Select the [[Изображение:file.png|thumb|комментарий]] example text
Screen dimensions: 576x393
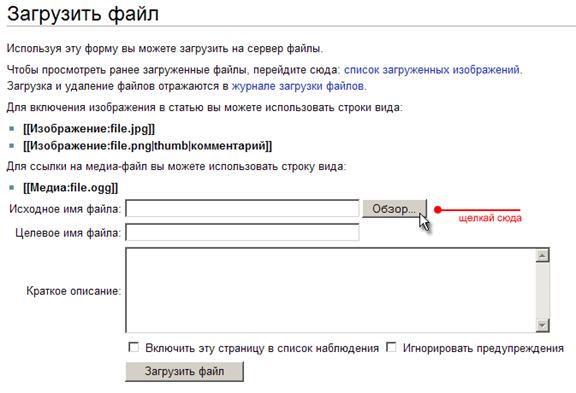pos(147,146)
